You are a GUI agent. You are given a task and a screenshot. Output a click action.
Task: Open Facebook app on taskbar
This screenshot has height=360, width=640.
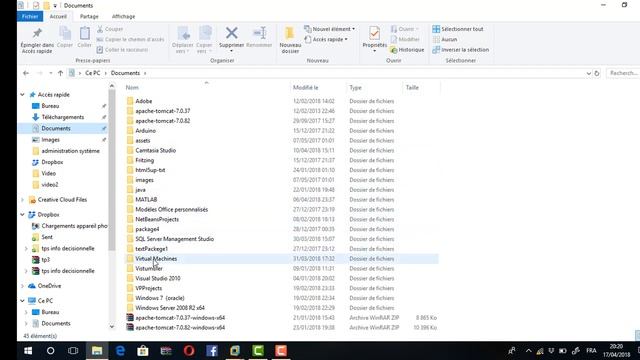[212, 351]
